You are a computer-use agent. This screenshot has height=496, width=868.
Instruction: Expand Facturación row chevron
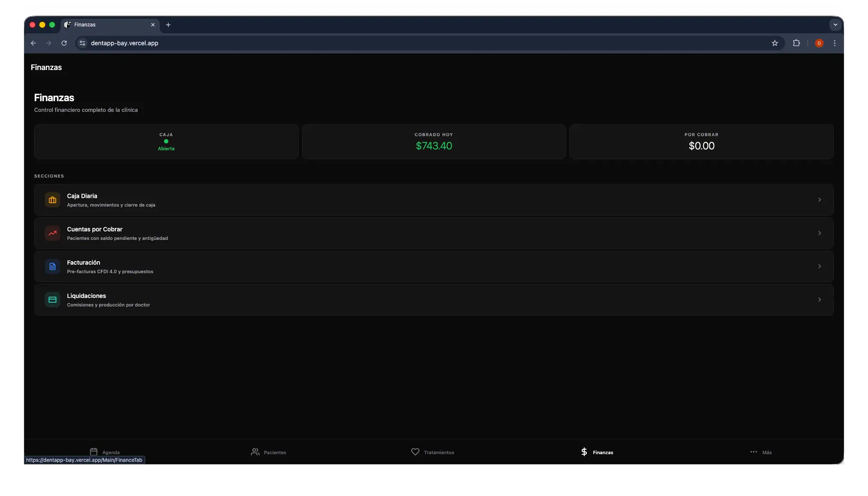pos(819,266)
